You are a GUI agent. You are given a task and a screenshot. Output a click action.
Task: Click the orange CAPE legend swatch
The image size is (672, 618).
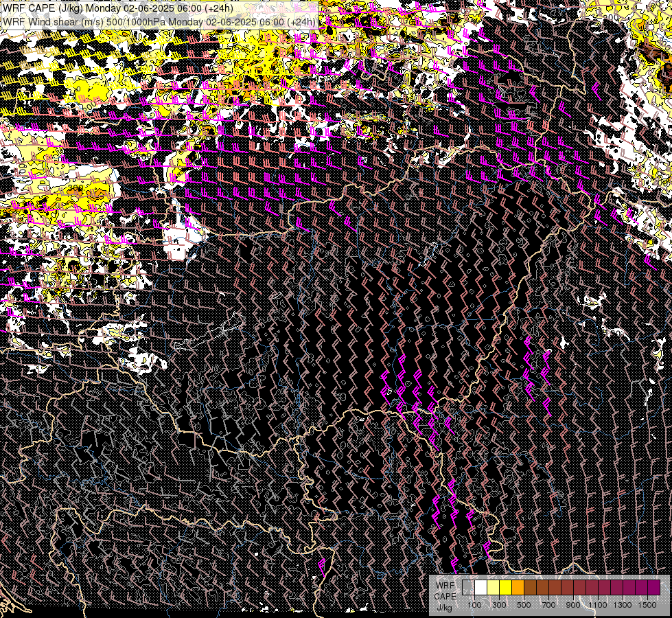click(x=518, y=588)
